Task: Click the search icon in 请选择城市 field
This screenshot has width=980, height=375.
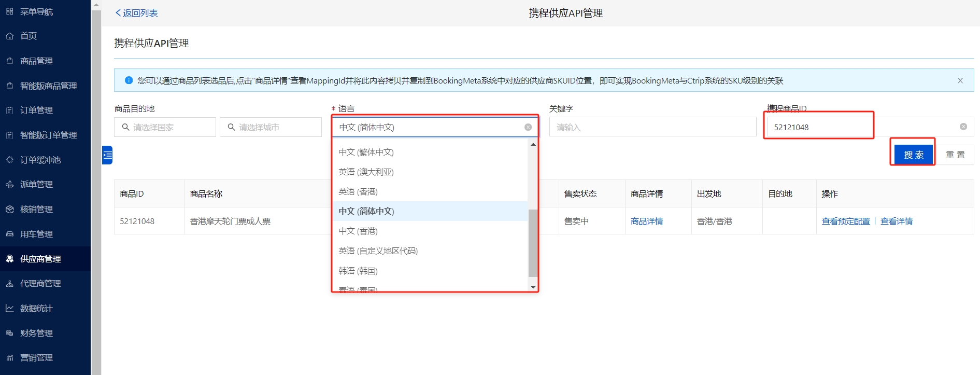Action: click(231, 127)
